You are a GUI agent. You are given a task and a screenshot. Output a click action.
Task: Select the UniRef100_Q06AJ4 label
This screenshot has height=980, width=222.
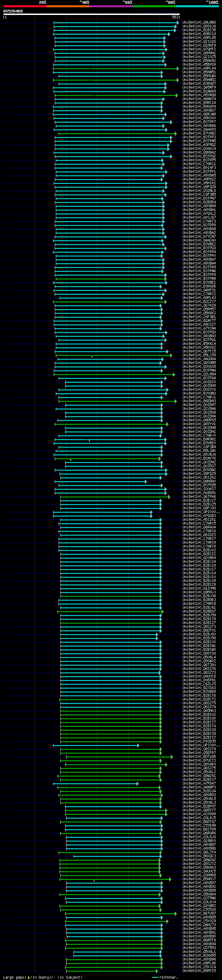(199, 149)
